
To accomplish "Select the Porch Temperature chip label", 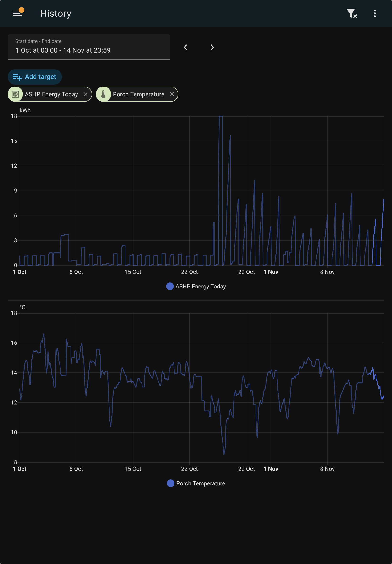I will point(139,95).
